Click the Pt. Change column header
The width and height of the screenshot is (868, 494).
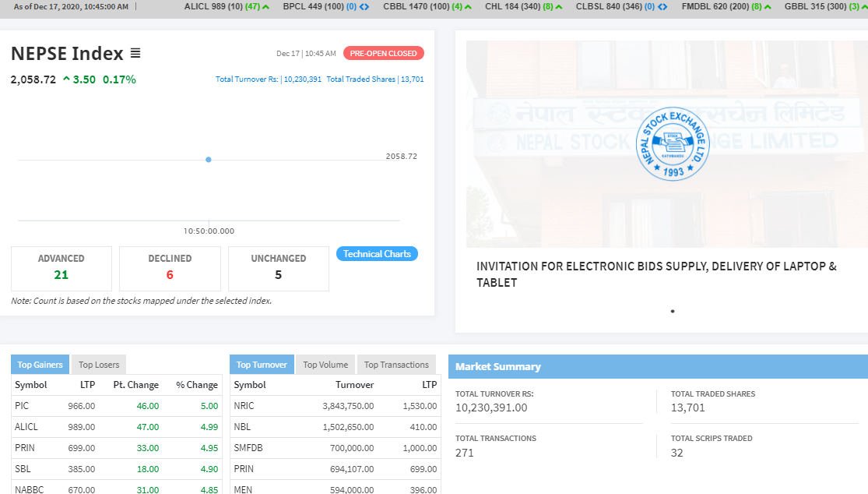136,385
